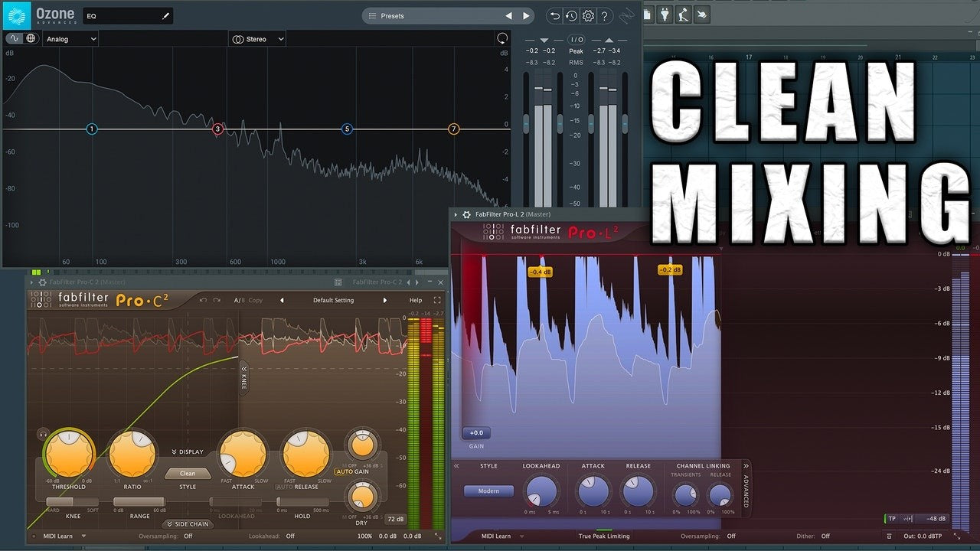Click the Clean style button in Pro-C 2
This screenshot has height=551, width=980.
tap(188, 473)
